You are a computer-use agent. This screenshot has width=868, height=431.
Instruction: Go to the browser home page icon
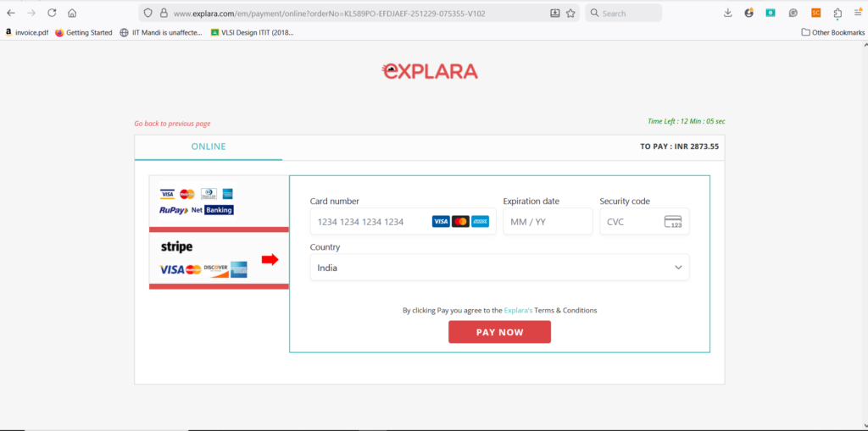point(72,13)
